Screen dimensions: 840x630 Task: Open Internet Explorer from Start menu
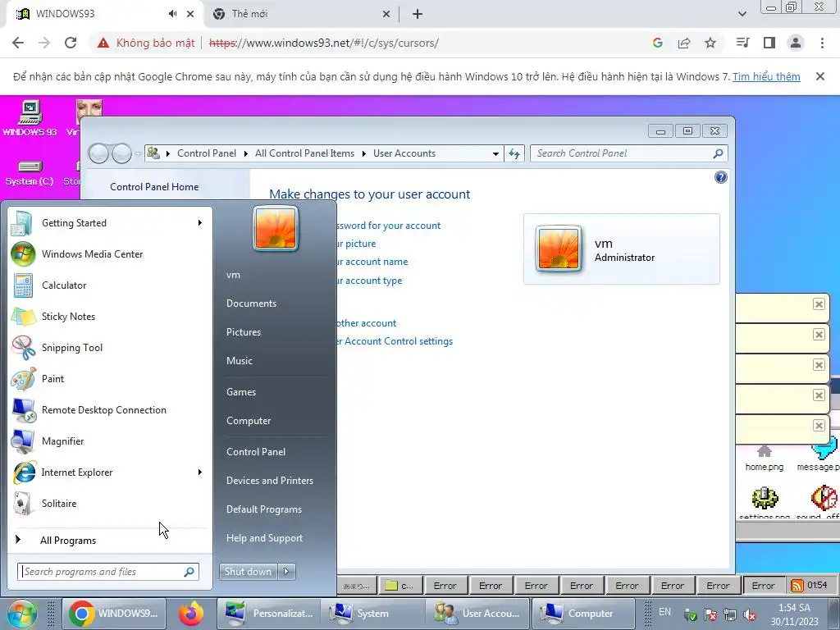[x=110, y=472]
